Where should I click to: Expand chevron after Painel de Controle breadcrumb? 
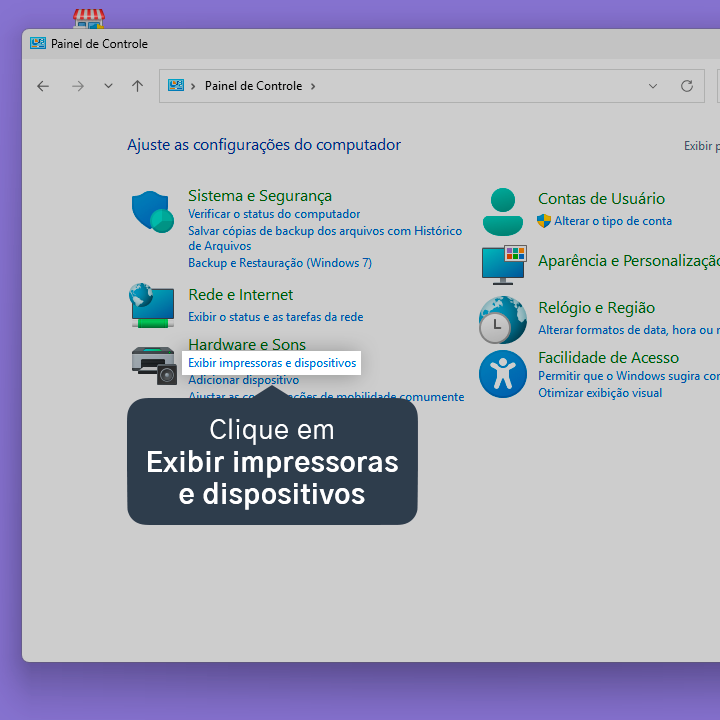click(313, 86)
